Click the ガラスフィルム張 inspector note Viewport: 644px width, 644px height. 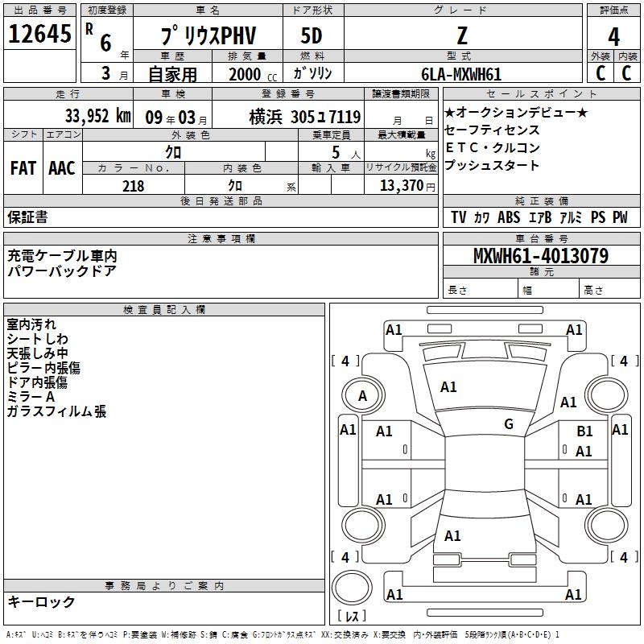click(x=56, y=411)
